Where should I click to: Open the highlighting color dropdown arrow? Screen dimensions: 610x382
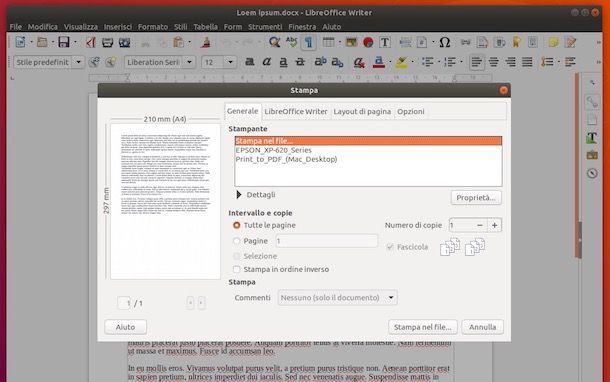pos(412,62)
